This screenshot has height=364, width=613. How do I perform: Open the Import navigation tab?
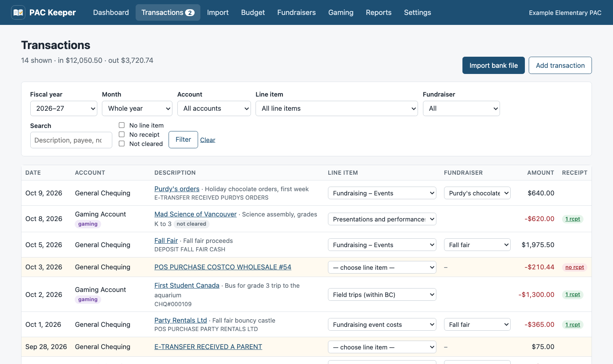(218, 13)
